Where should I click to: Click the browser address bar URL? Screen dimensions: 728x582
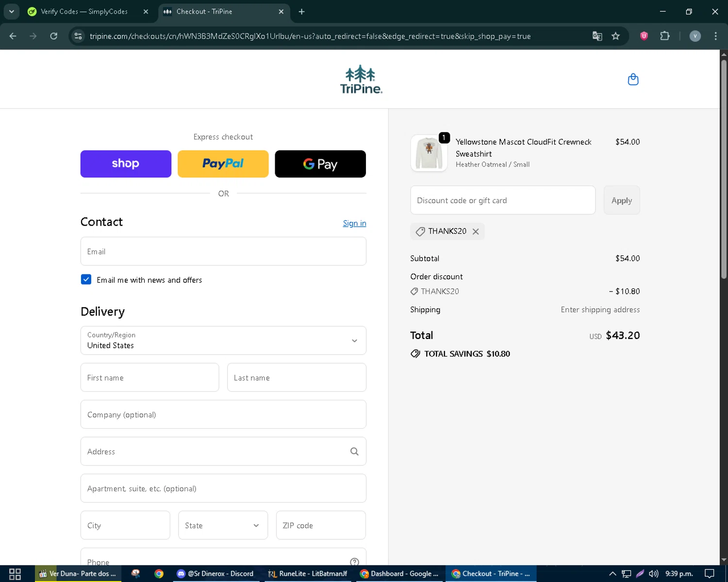tap(310, 36)
